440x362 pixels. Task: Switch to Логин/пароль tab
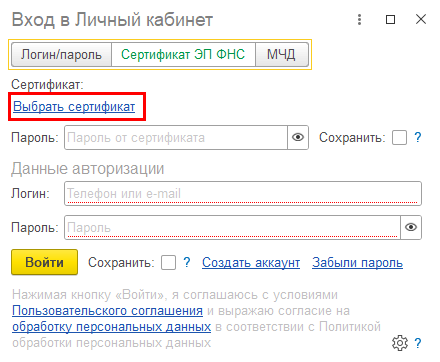[x=61, y=54]
